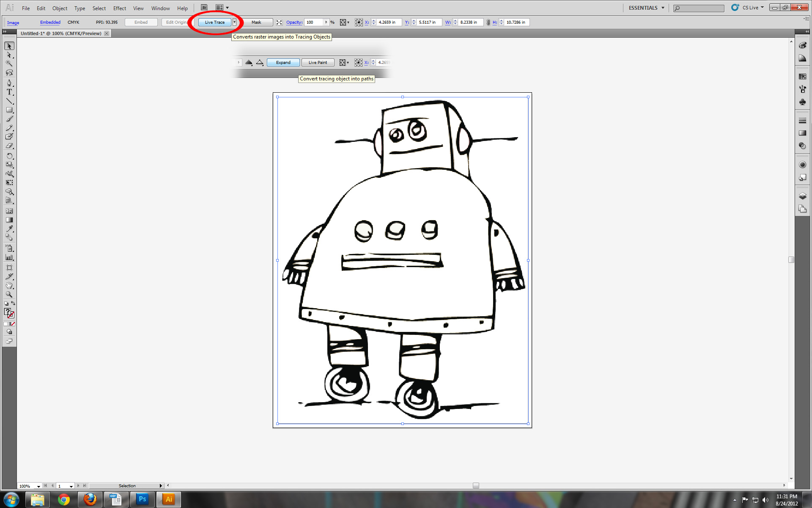The image size is (812, 508).
Task: Click the Fill color swatch in toolbar
Action: click(8, 312)
